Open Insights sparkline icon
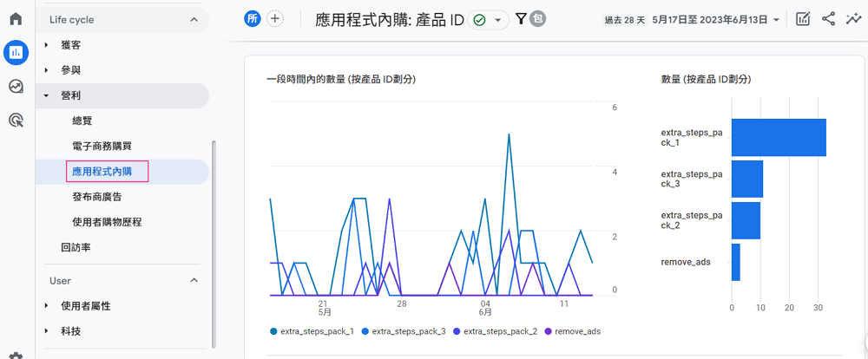The height and width of the screenshot is (359, 868). click(852, 19)
